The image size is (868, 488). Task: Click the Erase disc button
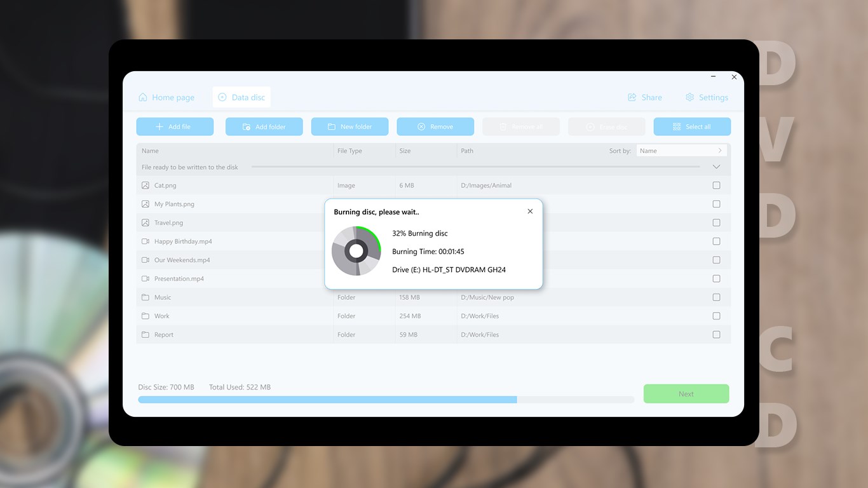pyautogui.click(x=607, y=126)
